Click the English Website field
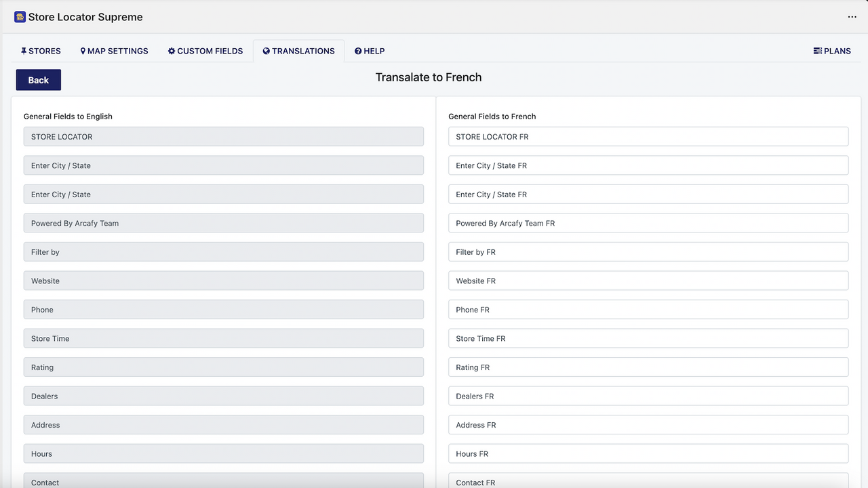The width and height of the screenshot is (868, 488). point(224,281)
